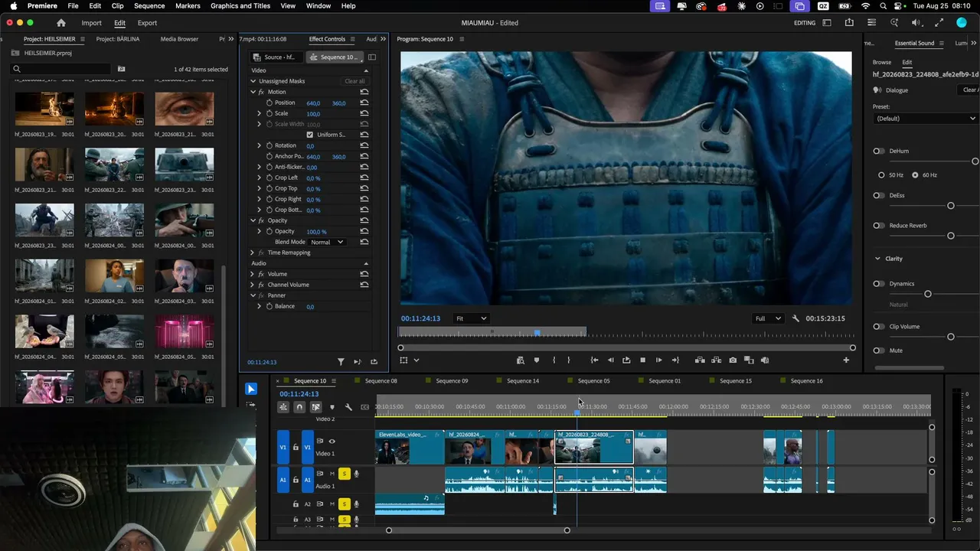
Task: Open the Graphics and Titles menu
Action: click(x=240, y=6)
